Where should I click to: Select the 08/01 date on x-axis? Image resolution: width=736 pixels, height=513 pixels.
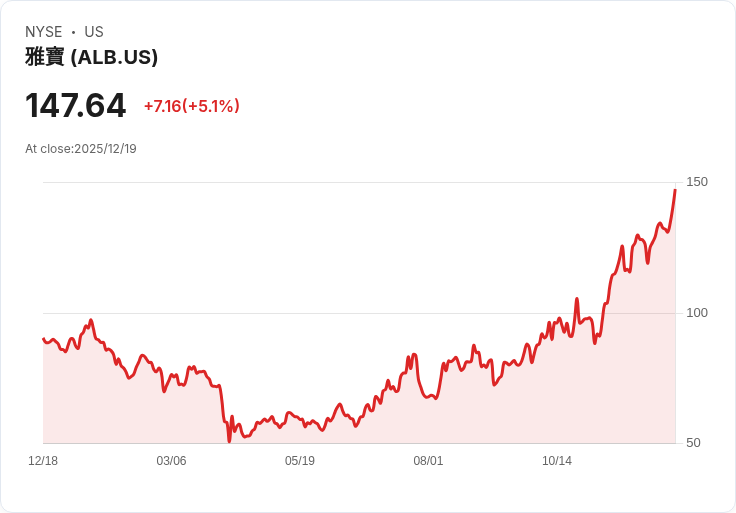click(428, 461)
